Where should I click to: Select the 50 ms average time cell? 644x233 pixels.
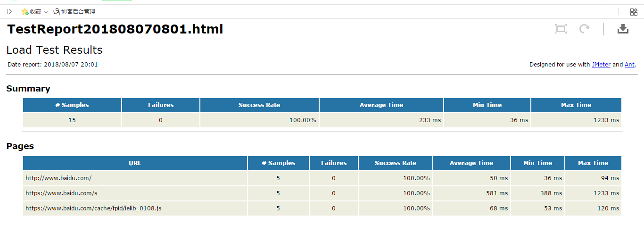tap(471, 178)
